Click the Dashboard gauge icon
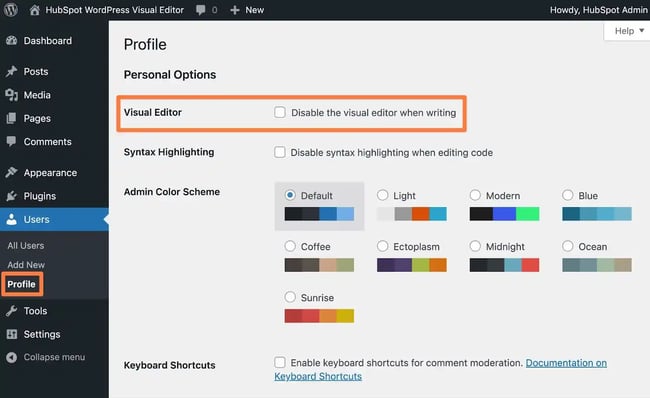 (x=12, y=41)
